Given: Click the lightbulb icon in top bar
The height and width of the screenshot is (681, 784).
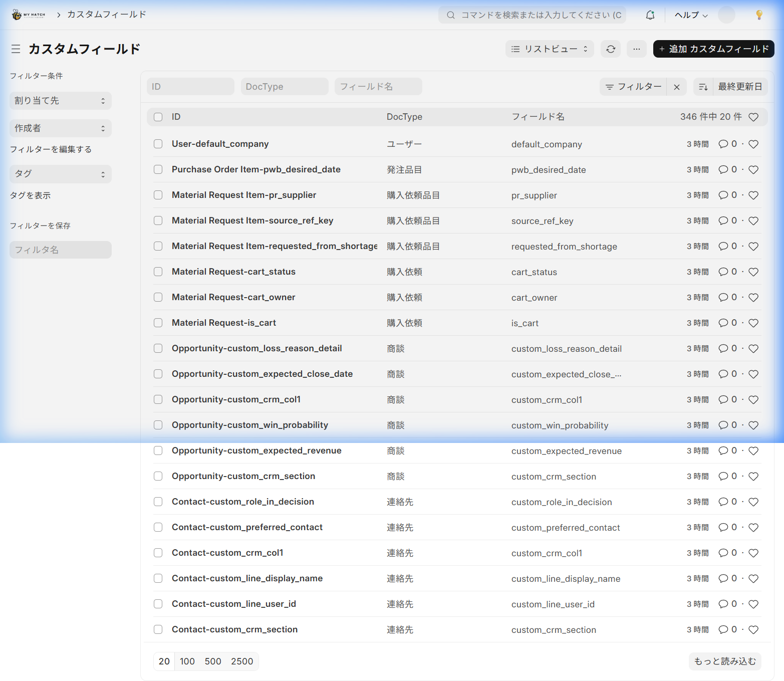Looking at the screenshot, I should point(759,15).
